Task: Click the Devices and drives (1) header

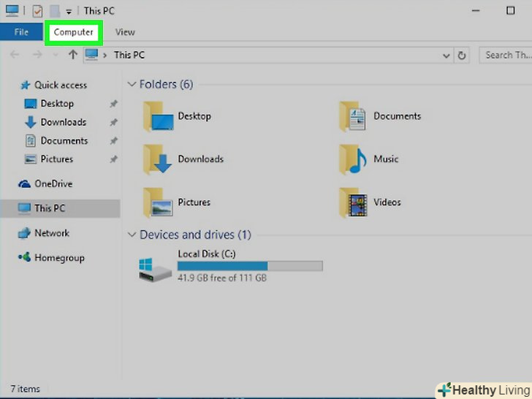Action: 195,235
